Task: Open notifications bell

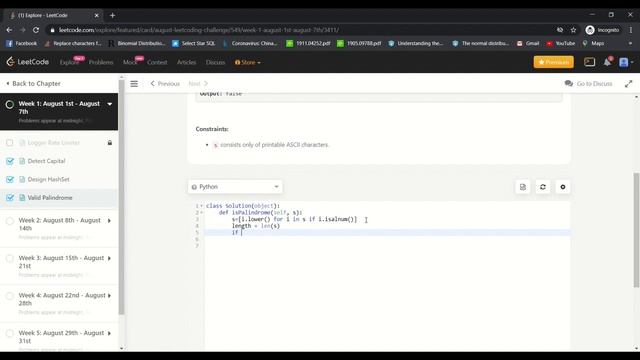Action: [x=607, y=62]
